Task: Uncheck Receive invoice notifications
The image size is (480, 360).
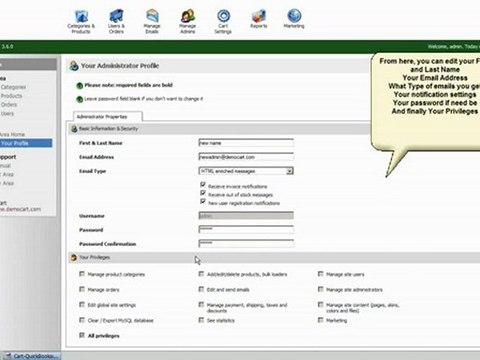Action: tap(203, 185)
